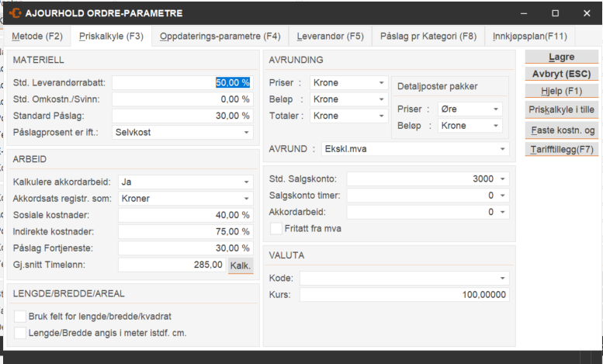
Task: Check Bruk felt for lengde/bredde/kvadrat
Action: click(20, 316)
